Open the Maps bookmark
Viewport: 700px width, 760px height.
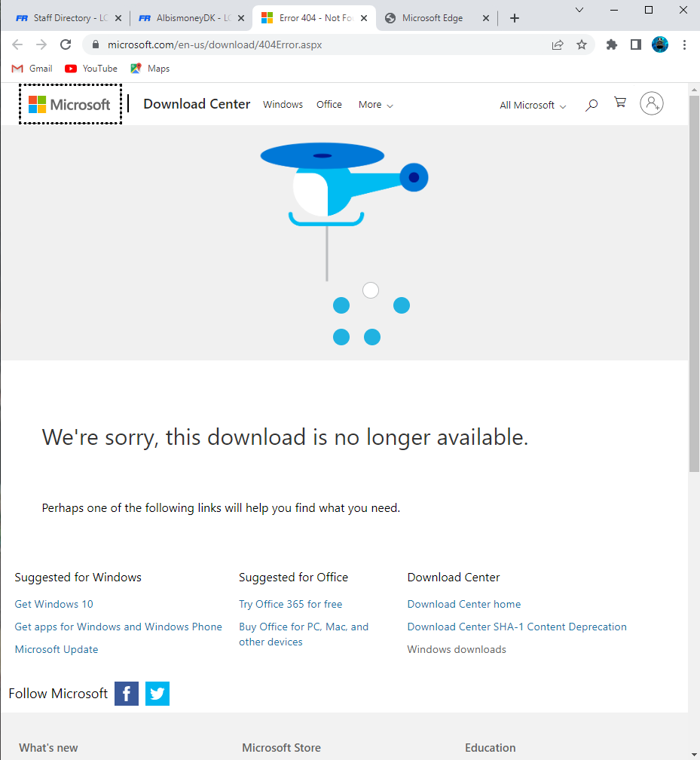point(150,69)
